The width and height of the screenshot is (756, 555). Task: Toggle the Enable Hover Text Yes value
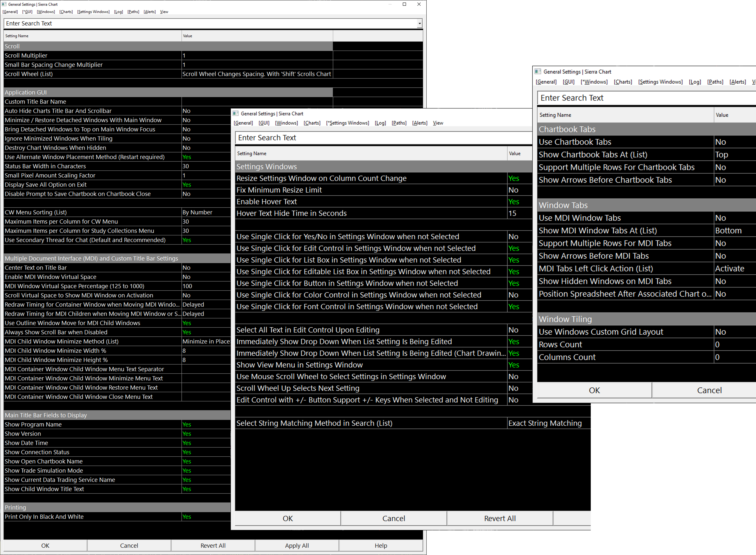tap(514, 202)
